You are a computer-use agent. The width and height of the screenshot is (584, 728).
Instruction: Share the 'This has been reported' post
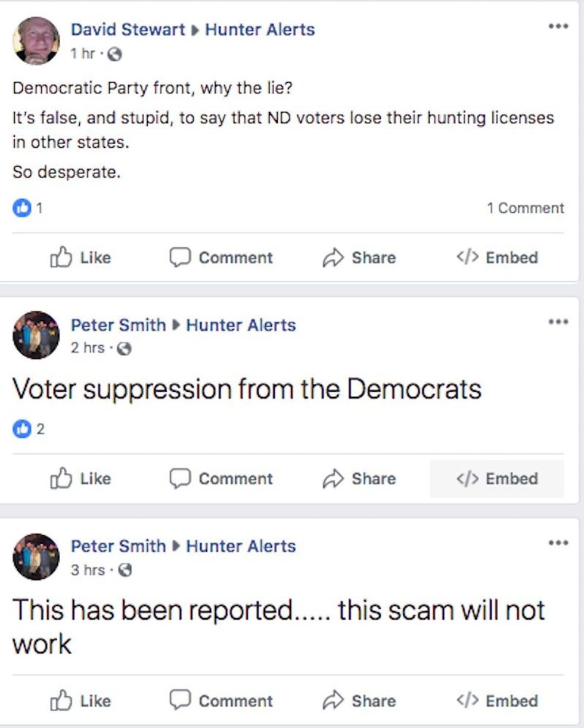click(x=359, y=701)
